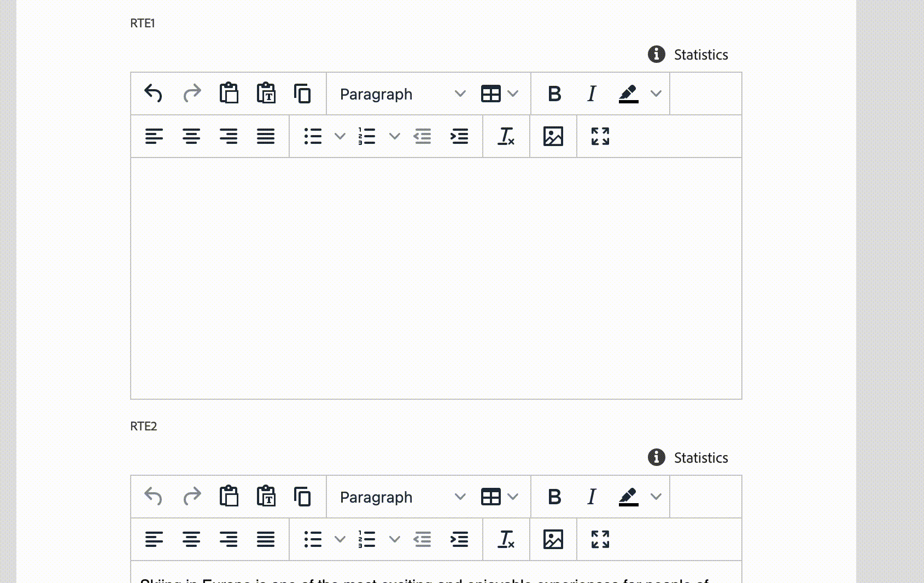Open the Paragraph format menu in RTE2
Screen dimensions: 924x583
tap(402, 497)
